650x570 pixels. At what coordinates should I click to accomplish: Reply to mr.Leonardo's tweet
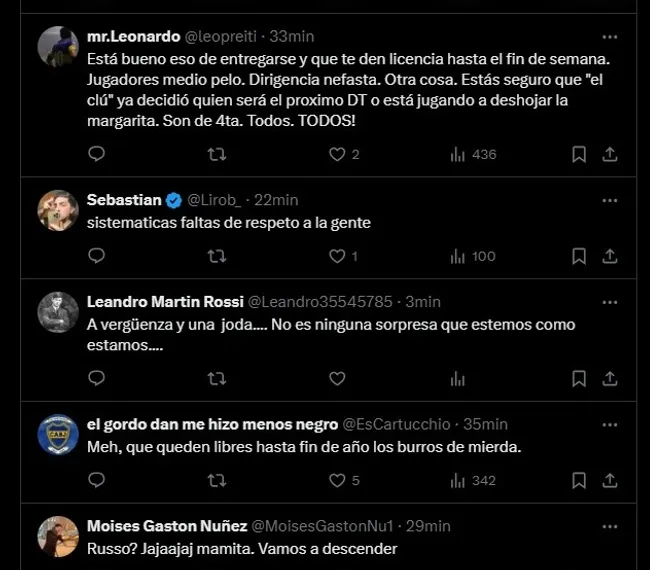pyautogui.click(x=96, y=154)
